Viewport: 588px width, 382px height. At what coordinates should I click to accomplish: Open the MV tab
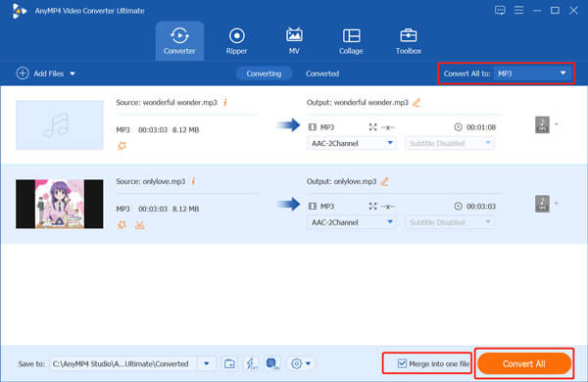[294, 41]
